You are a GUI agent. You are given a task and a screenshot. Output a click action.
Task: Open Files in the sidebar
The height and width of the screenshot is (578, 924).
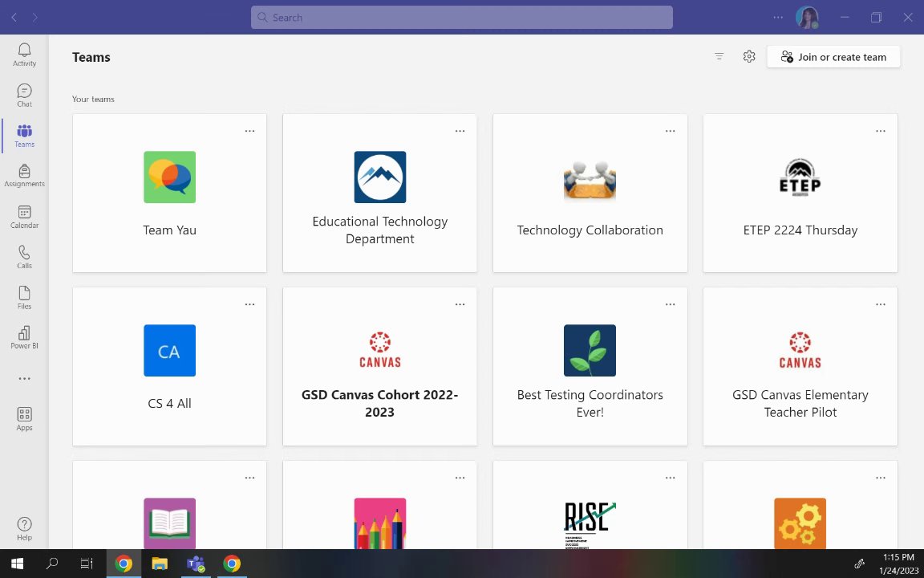pos(24,298)
